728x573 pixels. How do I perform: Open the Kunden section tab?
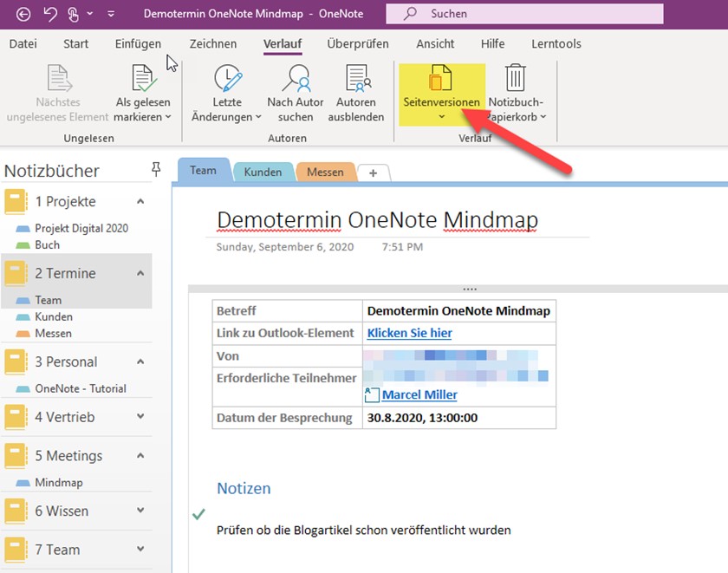[x=263, y=172]
